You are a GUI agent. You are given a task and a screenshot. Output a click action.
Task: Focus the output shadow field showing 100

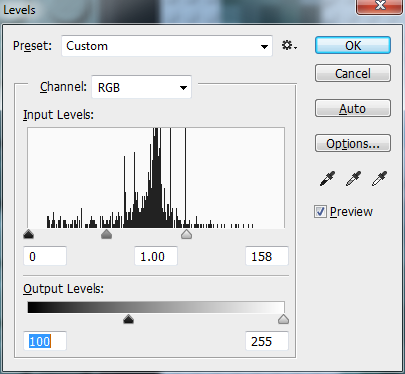[45, 341]
